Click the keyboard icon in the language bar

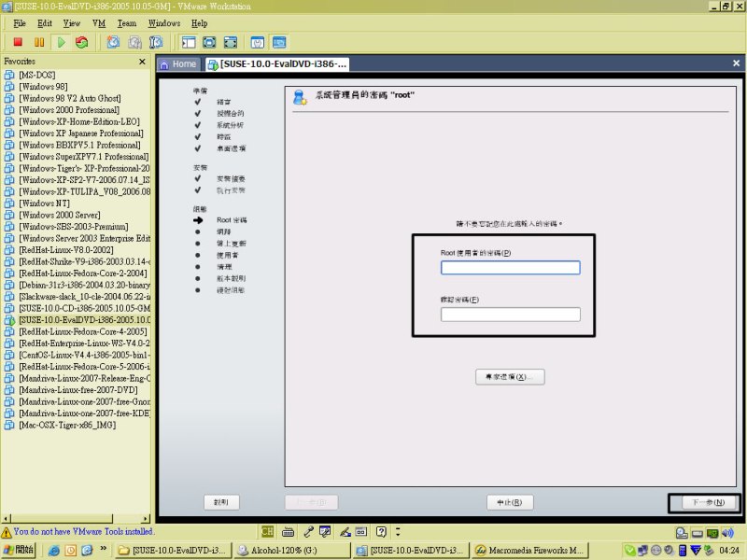click(x=288, y=531)
